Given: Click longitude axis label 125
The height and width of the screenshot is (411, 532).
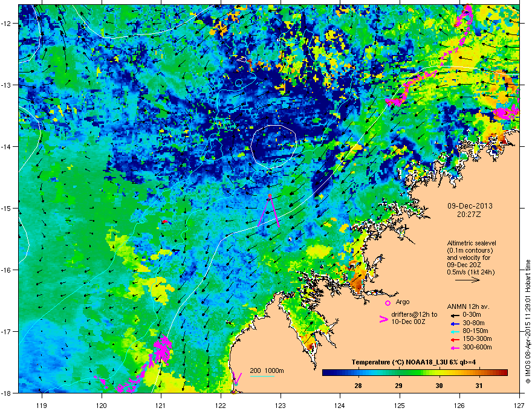Looking at the screenshot, I should point(400,405).
